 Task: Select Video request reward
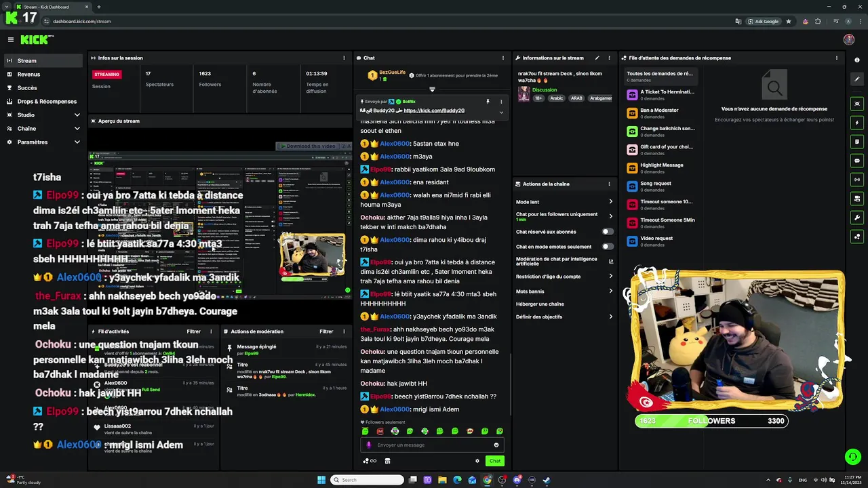(x=660, y=241)
